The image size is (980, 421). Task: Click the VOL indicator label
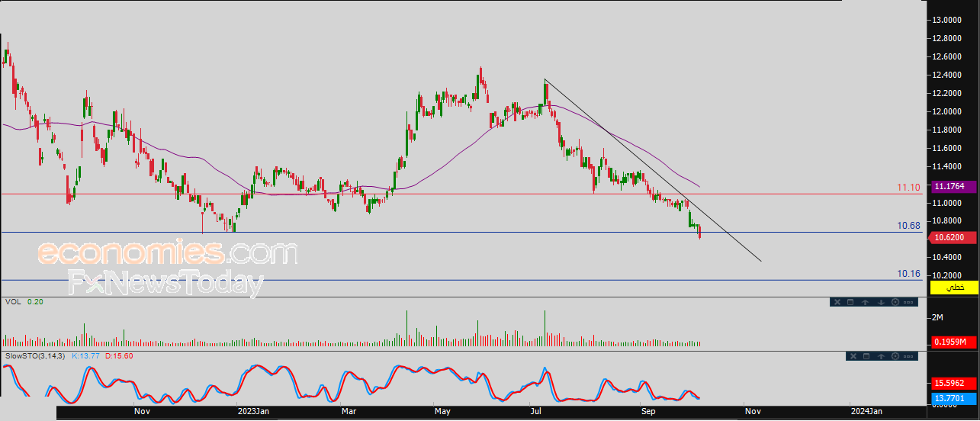[12, 302]
